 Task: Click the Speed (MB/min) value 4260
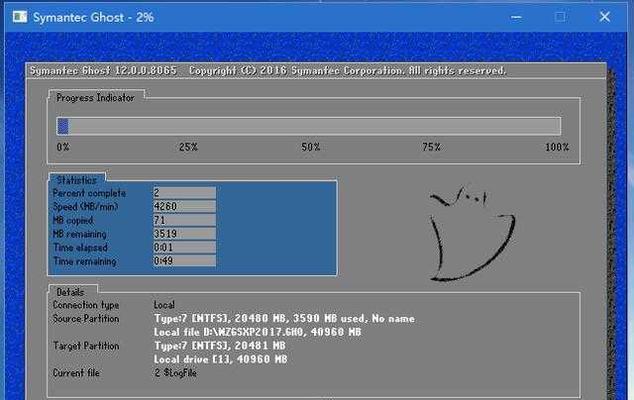point(184,207)
